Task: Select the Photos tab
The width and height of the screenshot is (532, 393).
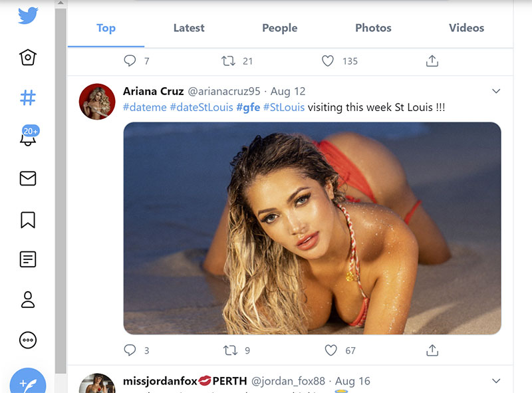Action: click(373, 28)
